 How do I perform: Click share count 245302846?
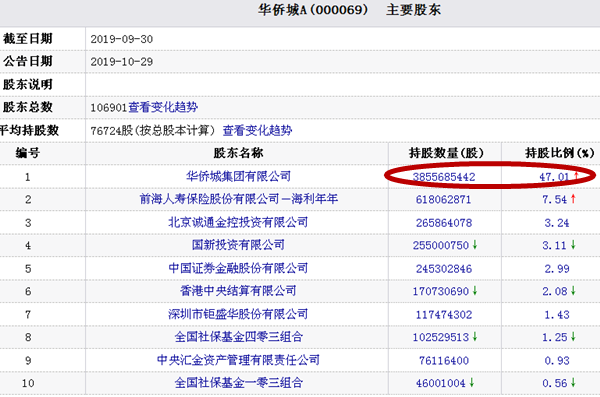coord(444,269)
